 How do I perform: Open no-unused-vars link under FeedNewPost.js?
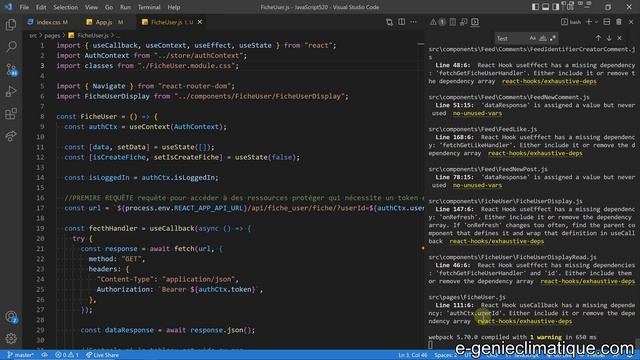click(477, 185)
